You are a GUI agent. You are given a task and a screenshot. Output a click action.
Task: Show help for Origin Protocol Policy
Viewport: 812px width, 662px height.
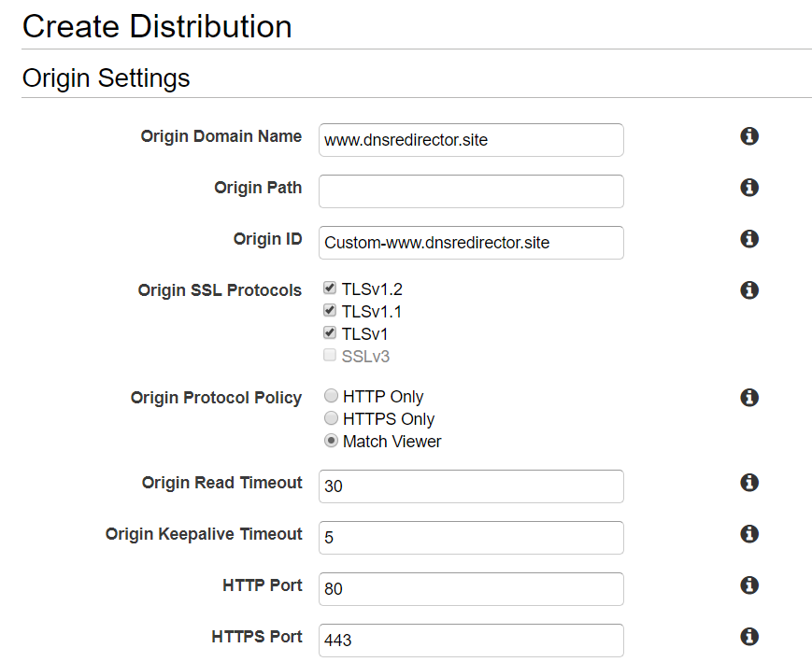748,398
